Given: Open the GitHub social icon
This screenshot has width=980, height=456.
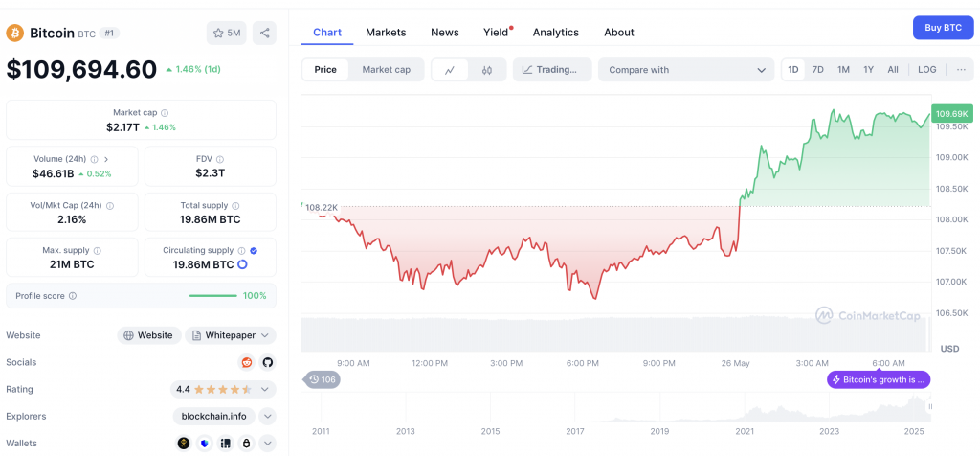Looking at the screenshot, I should pos(268,362).
